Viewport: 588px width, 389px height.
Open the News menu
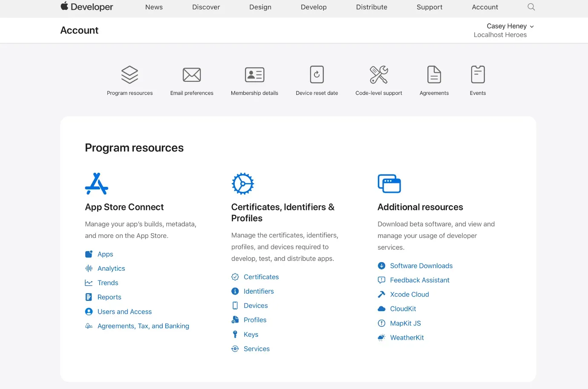point(154,7)
